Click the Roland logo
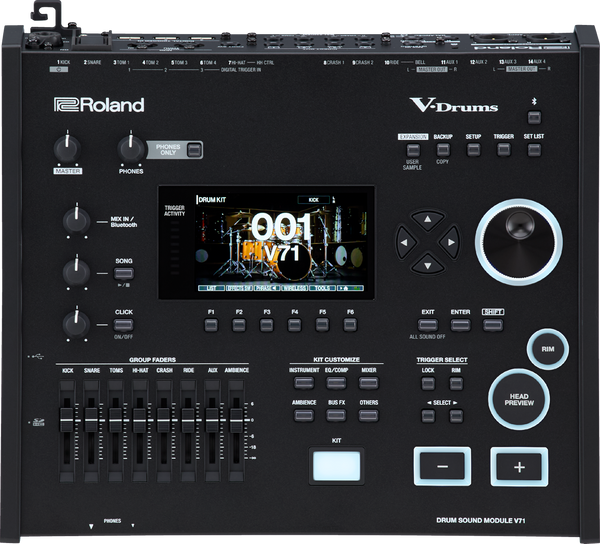The width and height of the screenshot is (600, 544). click(x=99, y=105)
